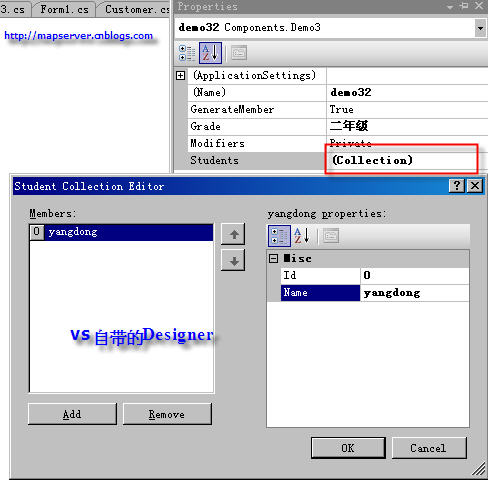
Task: Click Property Pages icon in collection editor
Action: point(331,236)
